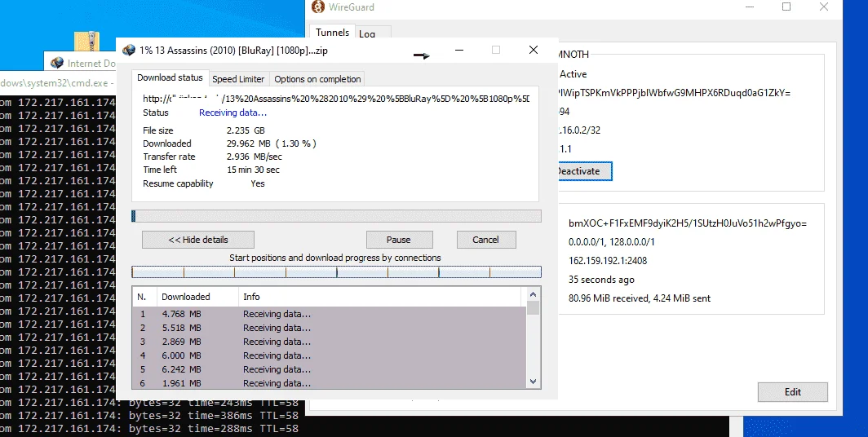Click transfer '80.96 MiB received, 4.24 MiB sent'
Image resolution: width=868 pixels, height=437 pixels.
(x=640, y=298)
